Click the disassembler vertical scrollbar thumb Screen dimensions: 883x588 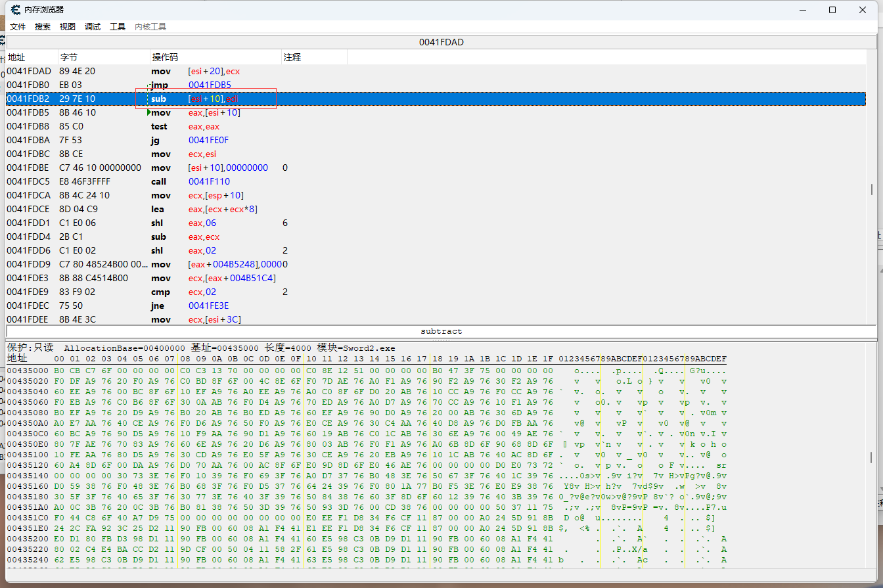[x=871, y=189]
